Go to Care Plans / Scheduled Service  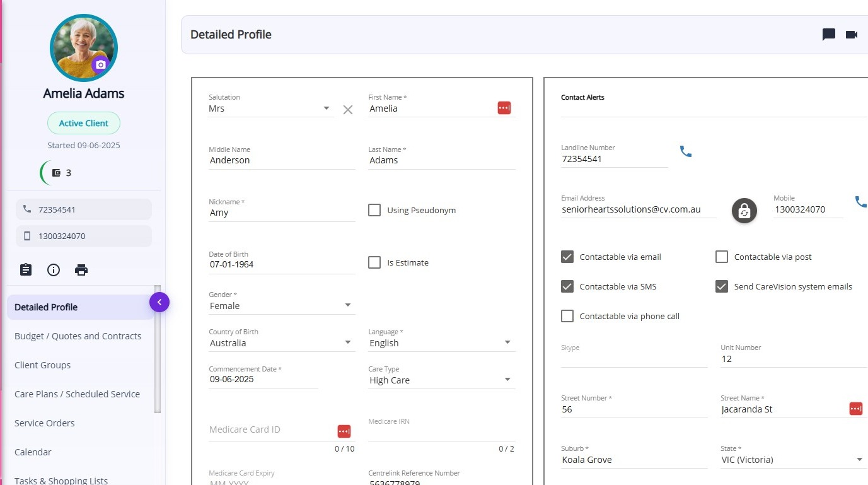(77, 394)
